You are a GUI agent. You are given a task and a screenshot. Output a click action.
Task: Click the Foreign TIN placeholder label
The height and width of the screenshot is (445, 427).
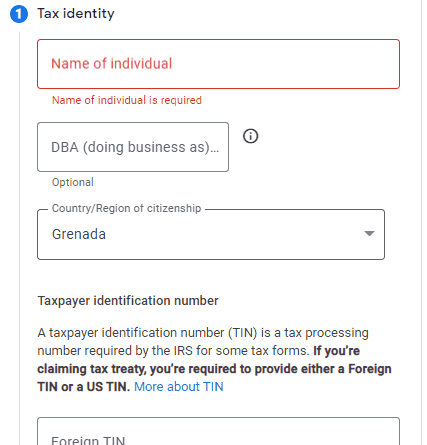88,440
